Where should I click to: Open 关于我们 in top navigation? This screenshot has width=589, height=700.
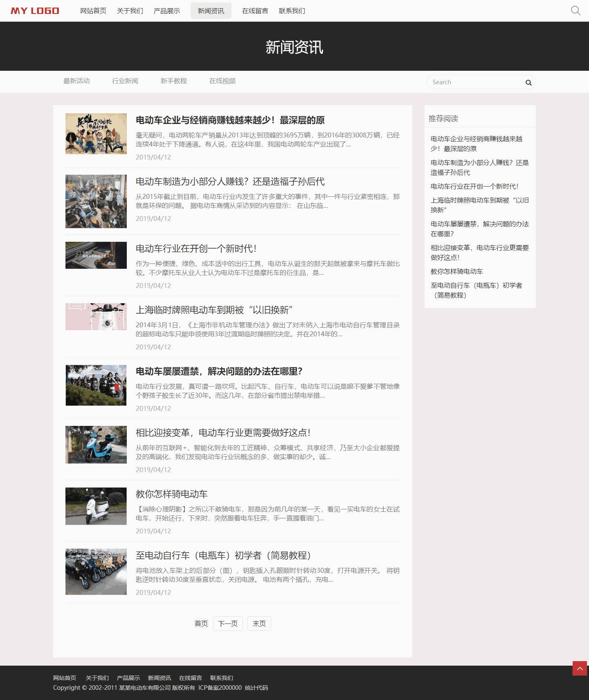click(130, 11)
